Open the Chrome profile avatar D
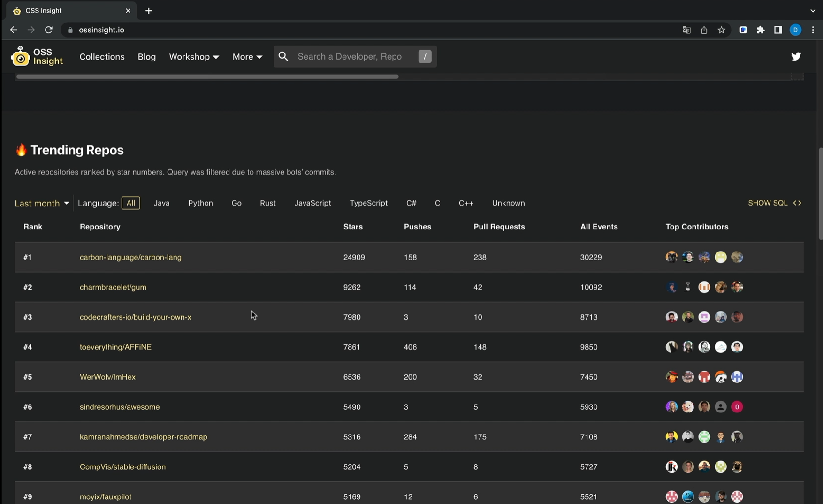The image size is (823, 504). [795, 30]
